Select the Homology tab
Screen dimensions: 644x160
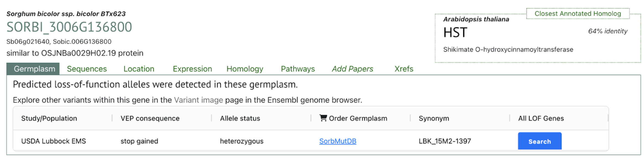pos(245,69)
